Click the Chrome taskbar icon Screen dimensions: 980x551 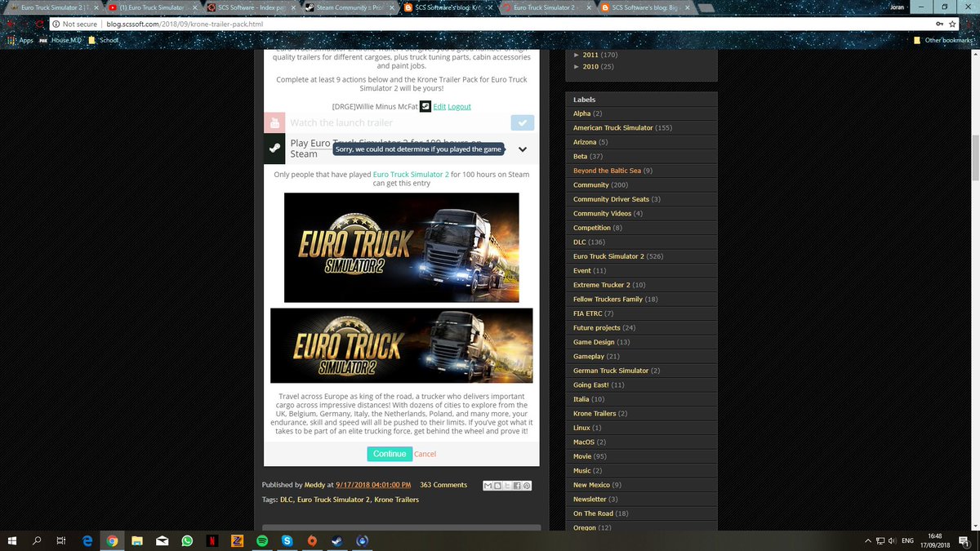tap(112, 540)
